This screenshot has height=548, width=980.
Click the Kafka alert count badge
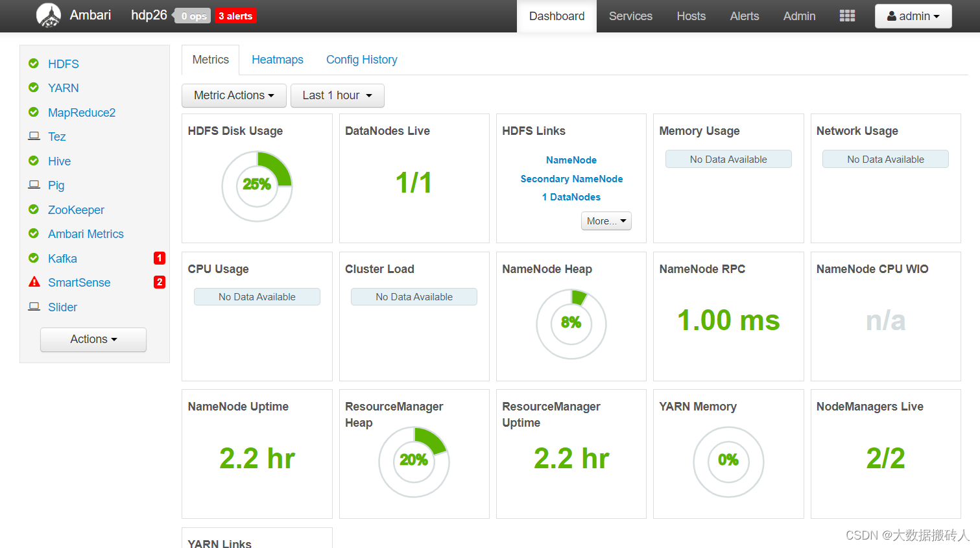click(160, 258)
